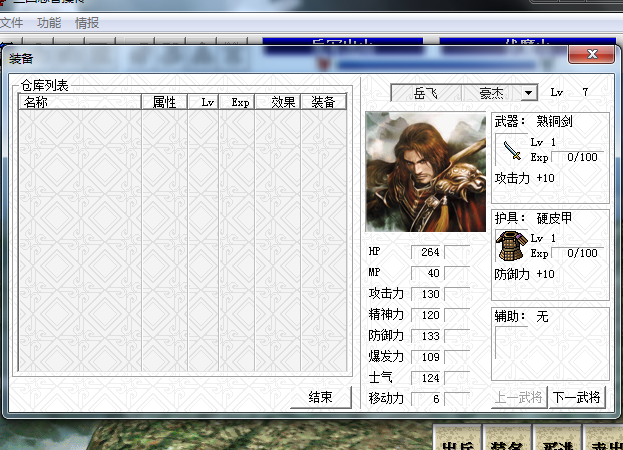Click the armor Exp 0/100 field
The width and height of the screenshot is (623, 450).
point(578,253)
